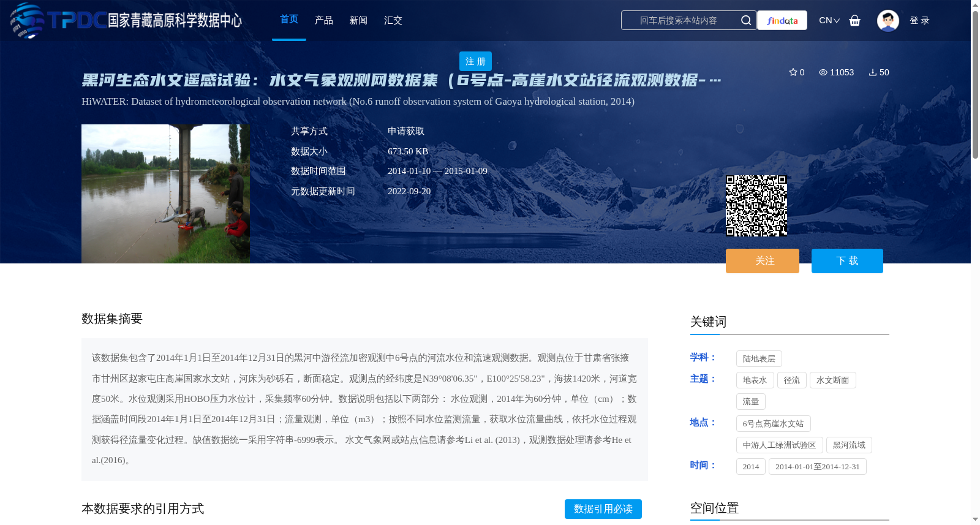The height and width of the screenshot is (525, 980).
Task: Open the shopping basket icon
Action: (854, 20)
